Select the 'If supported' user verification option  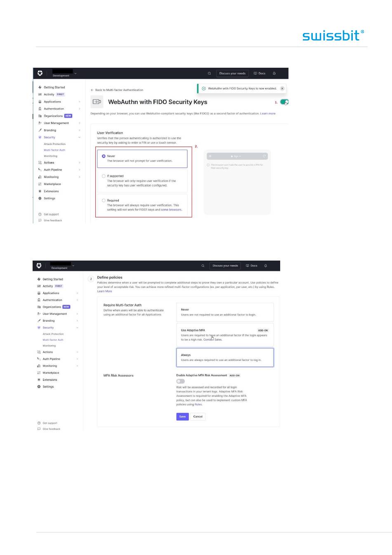(x=142, y=181)
